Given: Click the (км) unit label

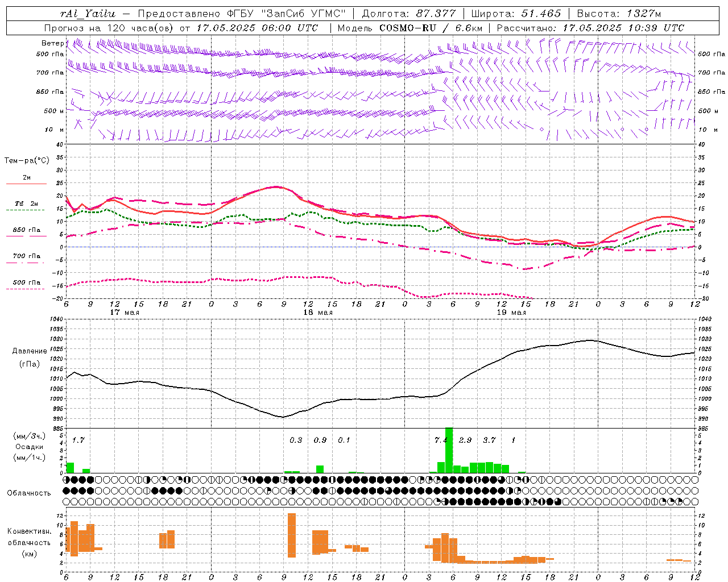Looking at the screenshot, I should (30, 554).
